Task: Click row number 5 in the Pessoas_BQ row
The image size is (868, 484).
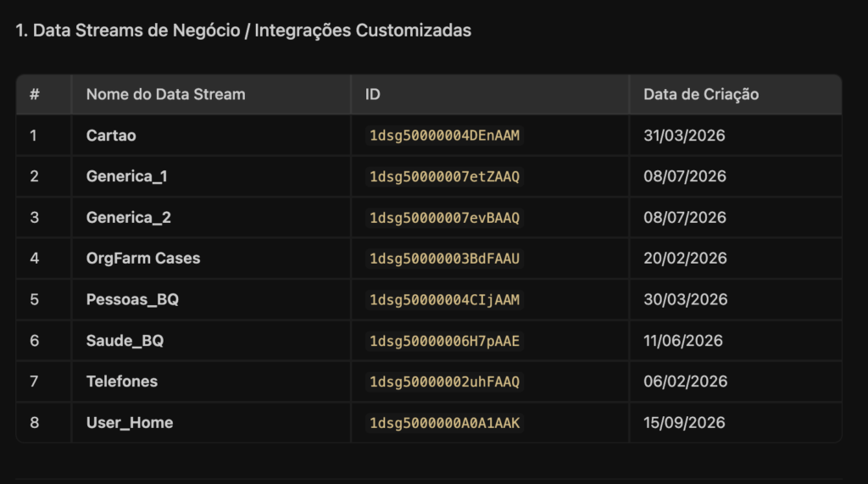Action: tap(34, 299)
